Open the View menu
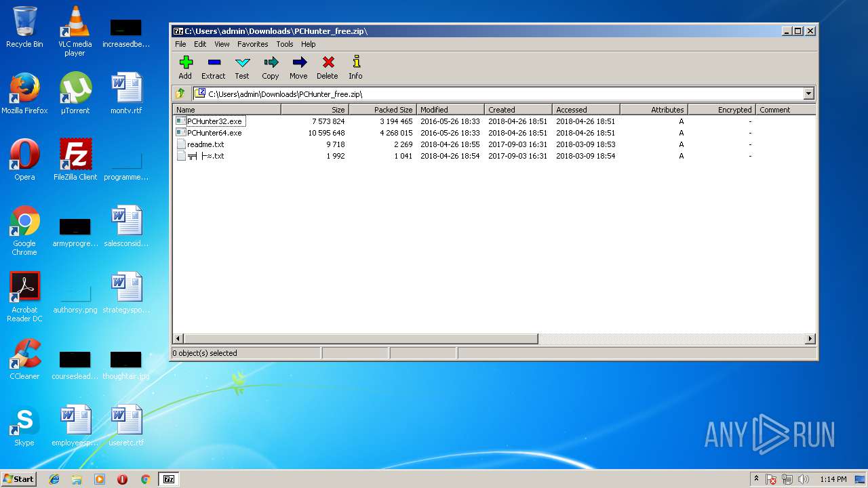 (222, 44)
